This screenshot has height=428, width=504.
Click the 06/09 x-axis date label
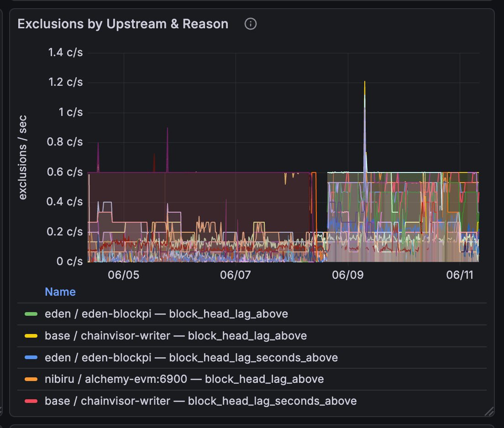pos(347,275)
